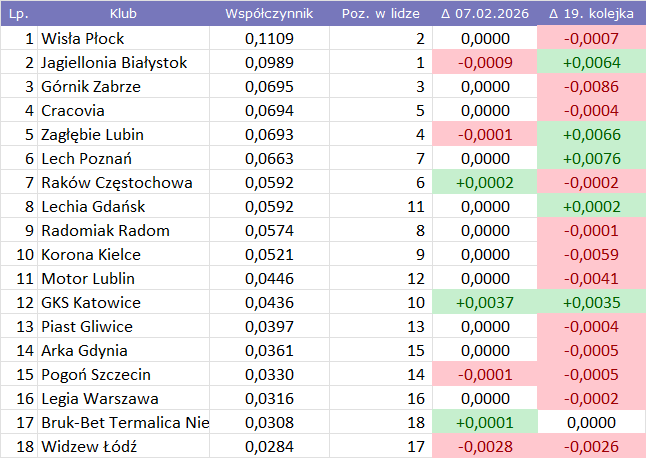Select the Δ 19. kolejka header
646x458 pixels.
(591, 14)
